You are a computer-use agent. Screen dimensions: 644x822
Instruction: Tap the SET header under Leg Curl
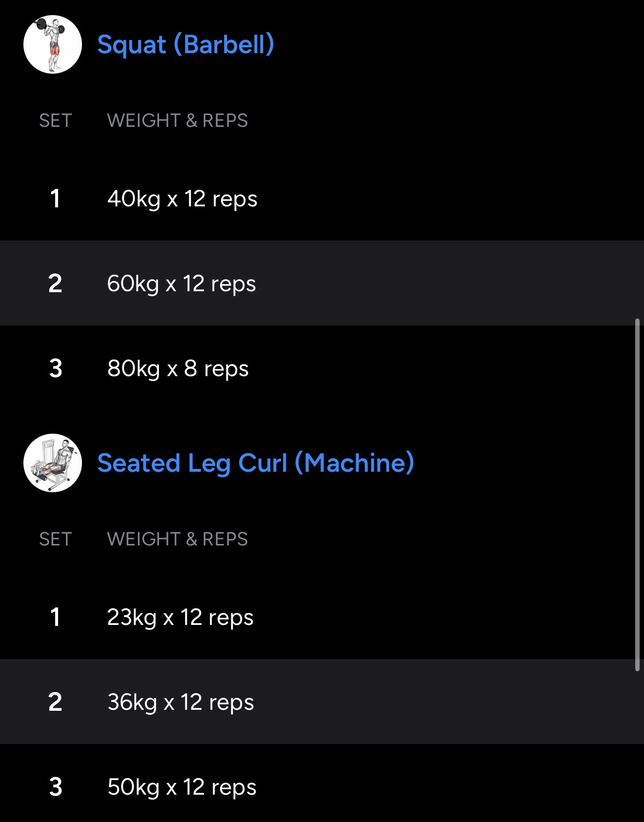(56, 539)
